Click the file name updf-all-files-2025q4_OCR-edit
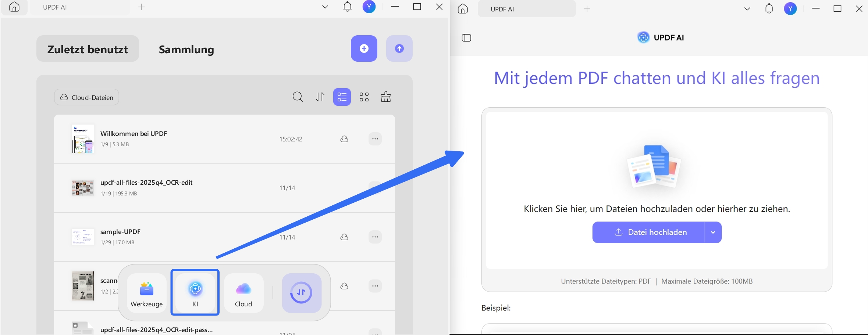The width and height of the screenshot is (868, 335). tap(146, 183)
